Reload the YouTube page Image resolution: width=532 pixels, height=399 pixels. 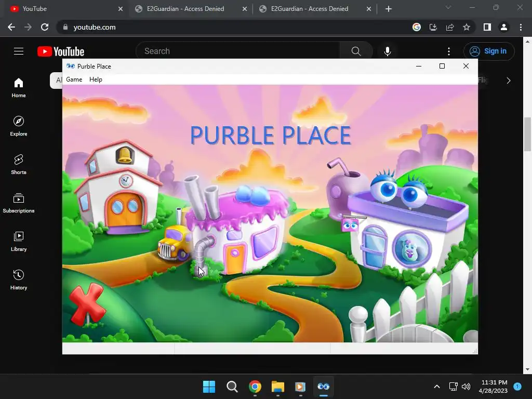pyautogui.click(x=45, y=27)
